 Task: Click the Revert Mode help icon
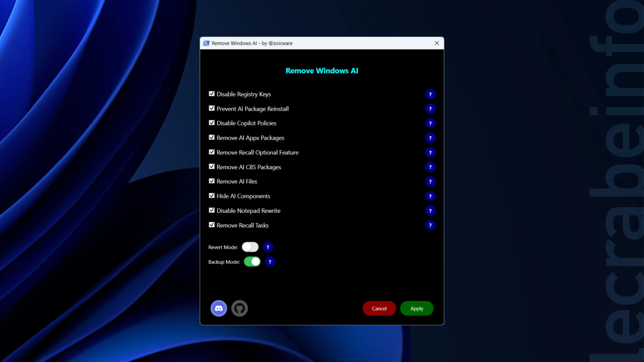tap(268, 247)
